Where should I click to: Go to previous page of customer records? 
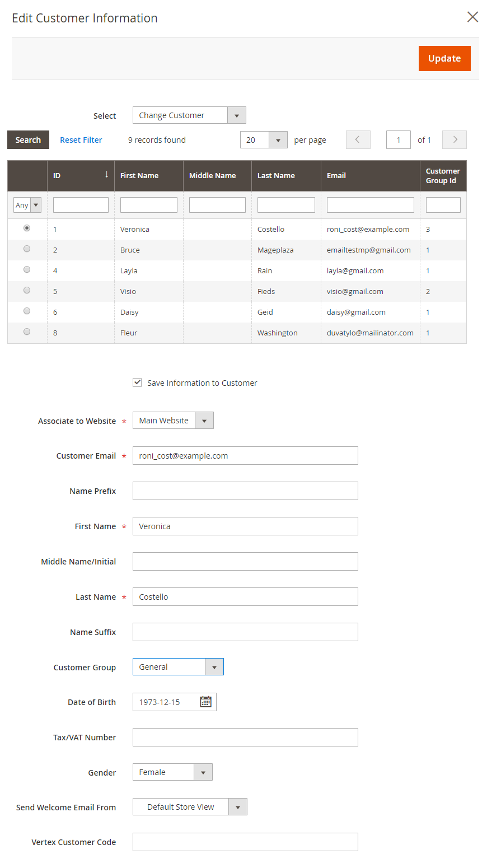(358, 140)
